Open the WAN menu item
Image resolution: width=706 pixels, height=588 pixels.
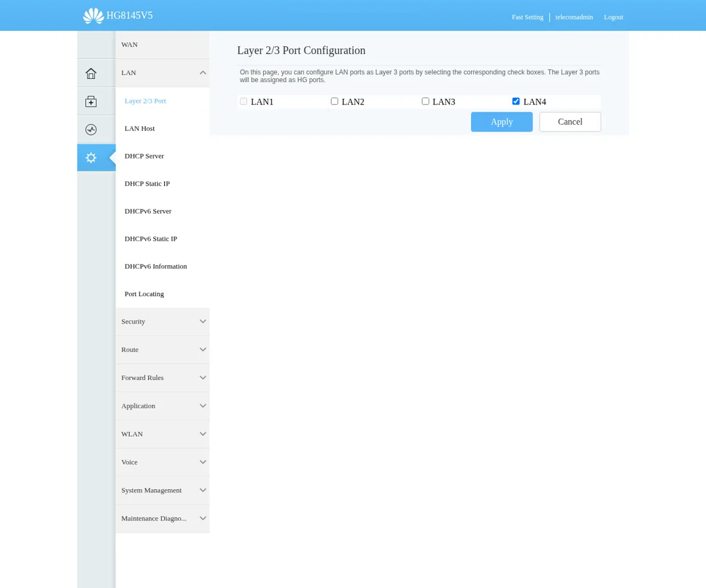click(162, 44)
